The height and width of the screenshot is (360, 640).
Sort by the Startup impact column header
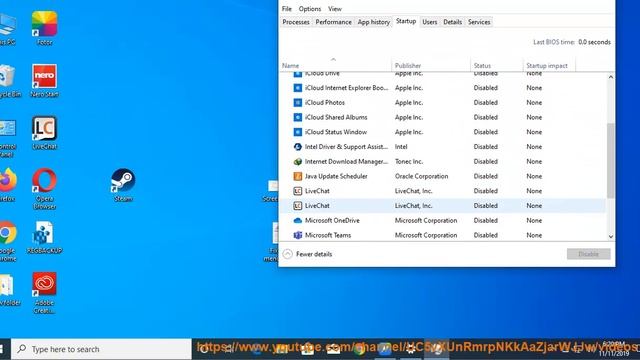tap(549, 65)
